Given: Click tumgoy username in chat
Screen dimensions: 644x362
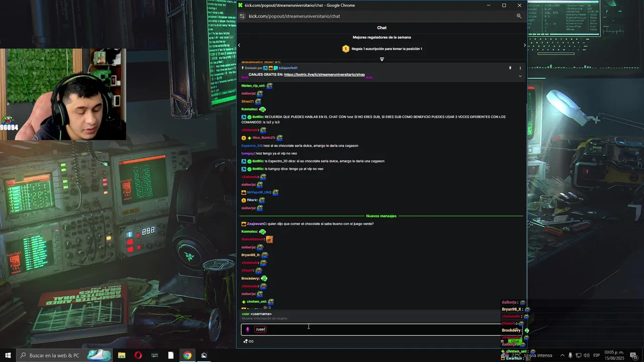Looking at the screenshot, I should click(x=248, y=153).
